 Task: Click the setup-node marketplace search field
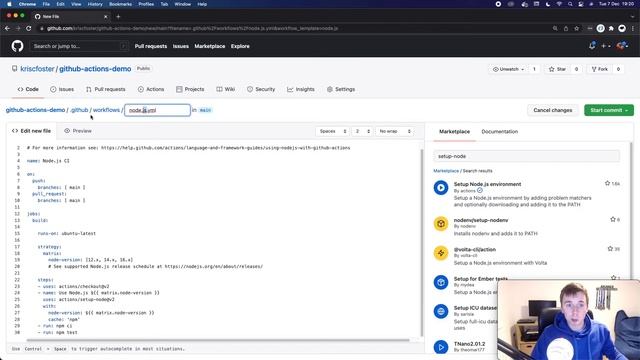tap(527, 156)
